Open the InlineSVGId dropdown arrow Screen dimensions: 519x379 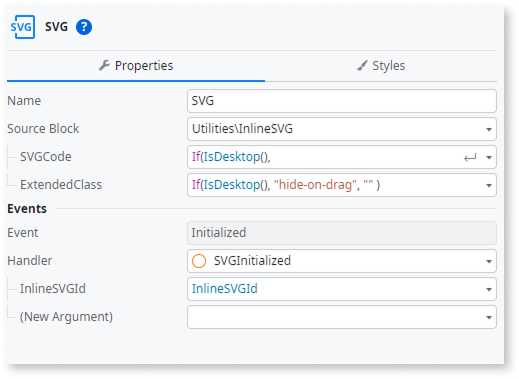click(x=489, y=289)
